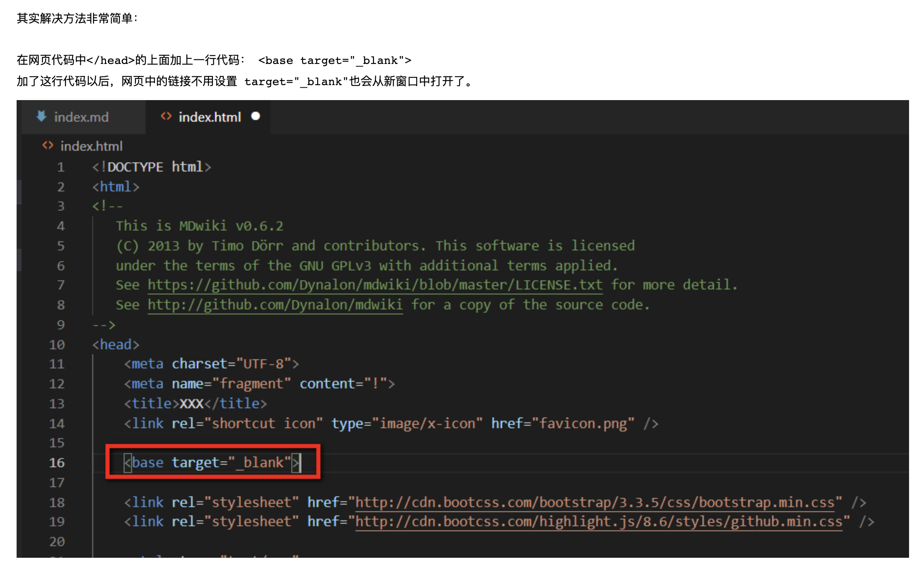This screenshot has width=924, height=564.
Task: Click the HTML icon on the index.html tab
Action: tap(166, 117)
